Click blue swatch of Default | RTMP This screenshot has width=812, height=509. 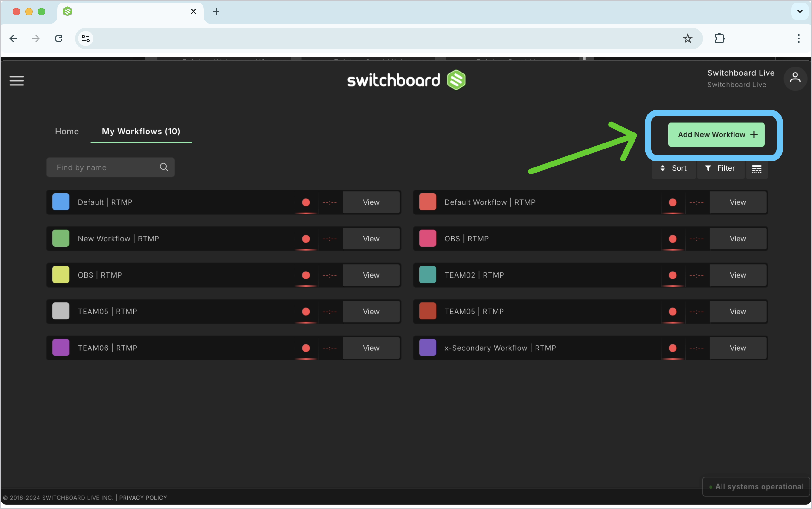click(61, 202)
